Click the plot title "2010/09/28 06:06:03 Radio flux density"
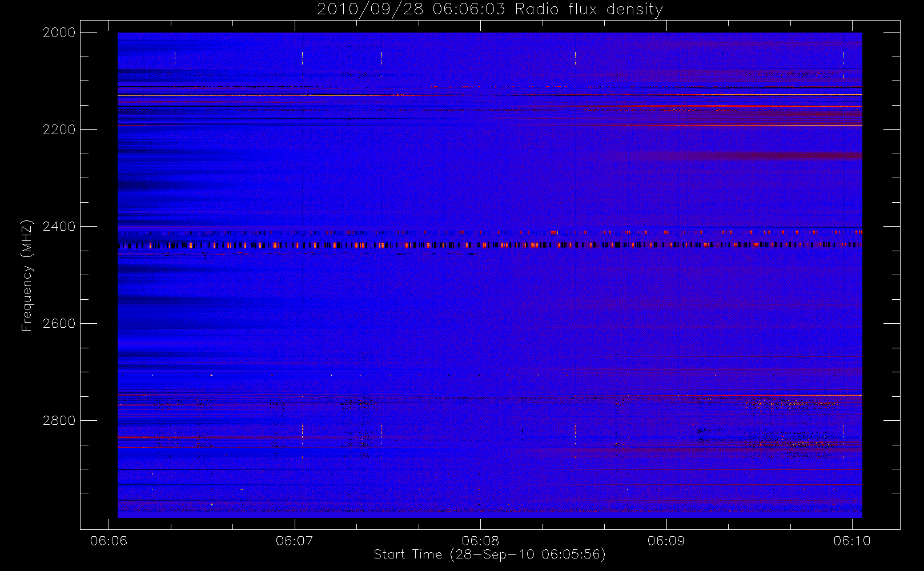 pyautogui.click(x=490, y=10)
